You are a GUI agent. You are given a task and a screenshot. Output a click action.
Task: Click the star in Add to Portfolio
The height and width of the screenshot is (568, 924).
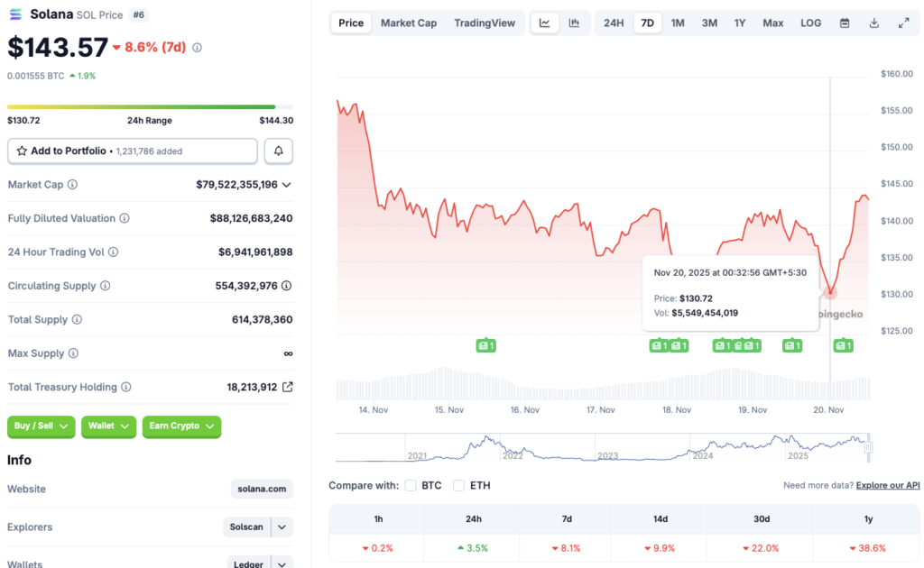(x=22, y=151)
